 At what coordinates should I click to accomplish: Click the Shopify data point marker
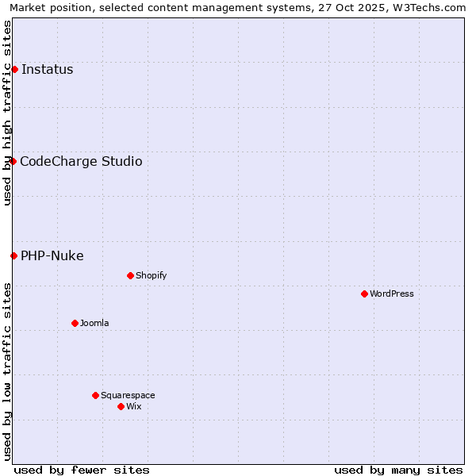(130, 276)
